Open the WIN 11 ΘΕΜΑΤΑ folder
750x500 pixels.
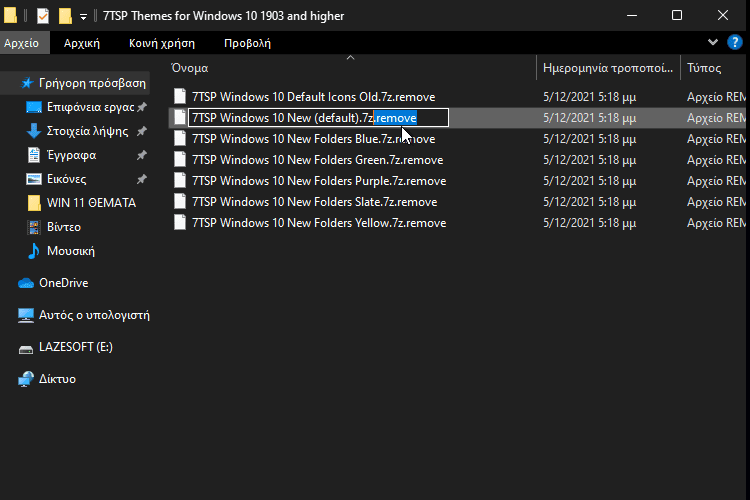pyautogui.click(x=91, y=203)
